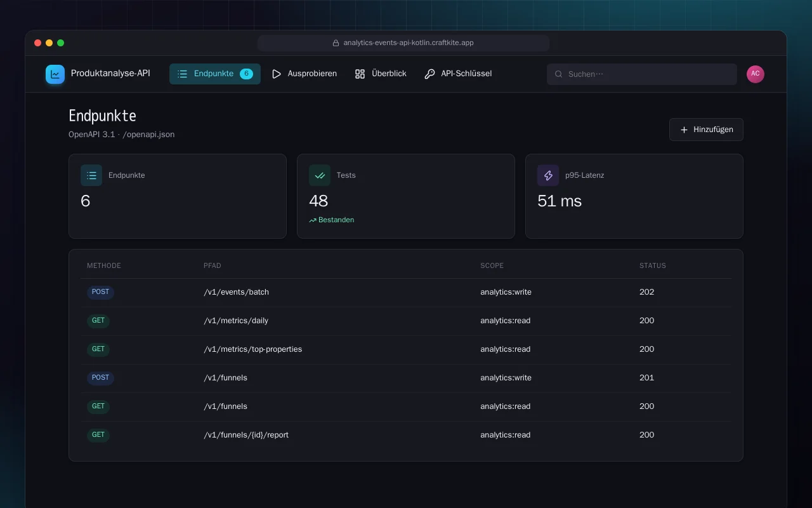Switch to the Ausprobieren tab
This screenshot has width=812, height=508.
point(304,74)
